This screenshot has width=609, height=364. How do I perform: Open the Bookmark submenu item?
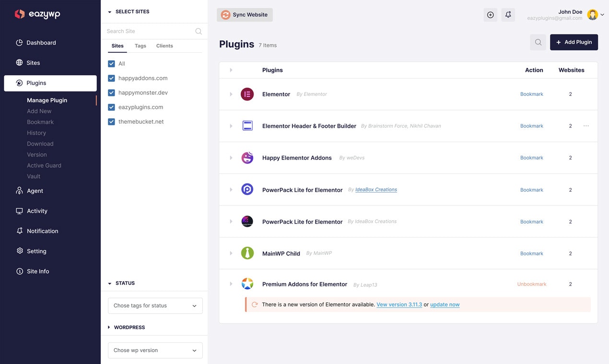(40, 122)
